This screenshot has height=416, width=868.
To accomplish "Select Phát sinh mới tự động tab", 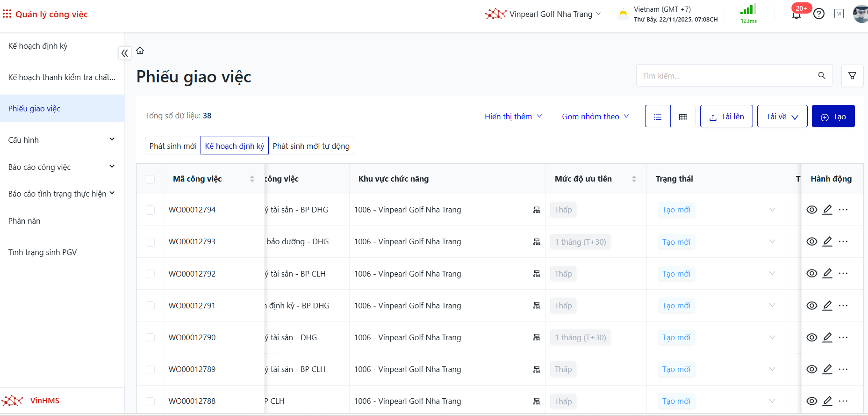I will pyautogui.click(x=311, y=146).
